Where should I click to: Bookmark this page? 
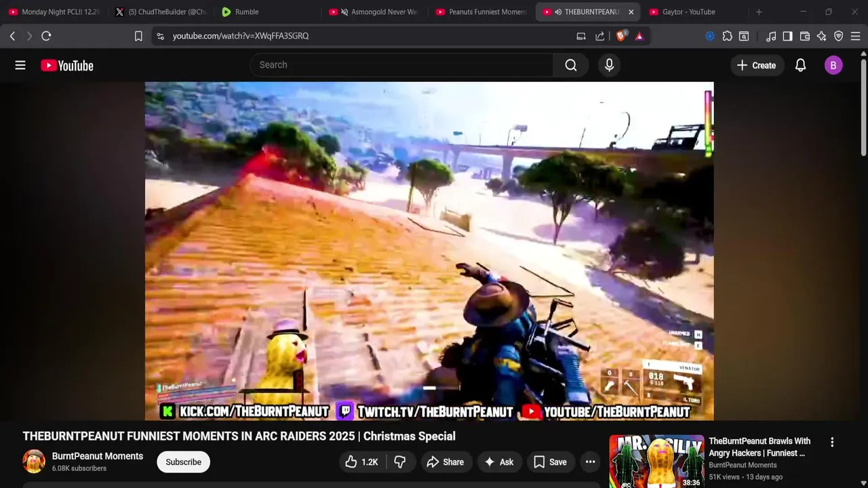[138, 36]
